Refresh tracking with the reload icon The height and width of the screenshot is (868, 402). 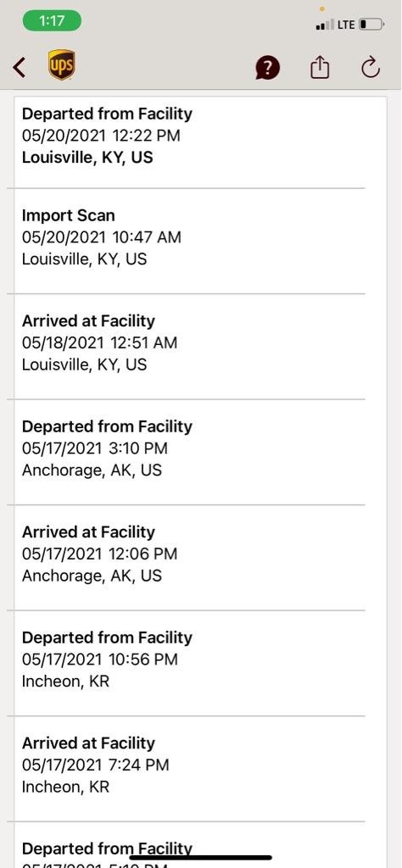coord(371,68)
